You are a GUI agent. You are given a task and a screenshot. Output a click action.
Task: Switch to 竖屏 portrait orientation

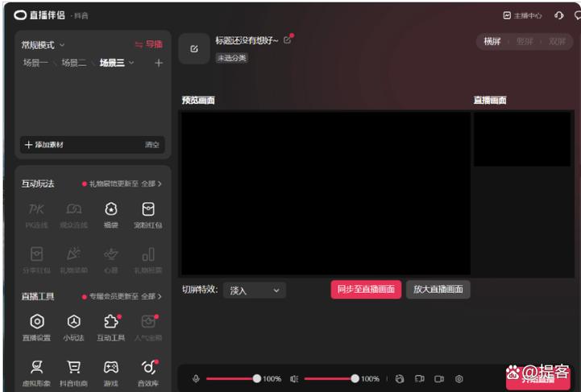[x=524, y=41]
